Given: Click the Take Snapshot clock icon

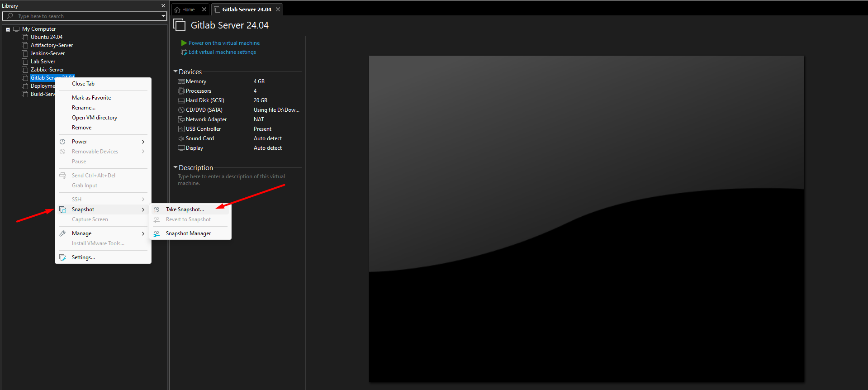Looking at the screenshot, I should (157, 209).
